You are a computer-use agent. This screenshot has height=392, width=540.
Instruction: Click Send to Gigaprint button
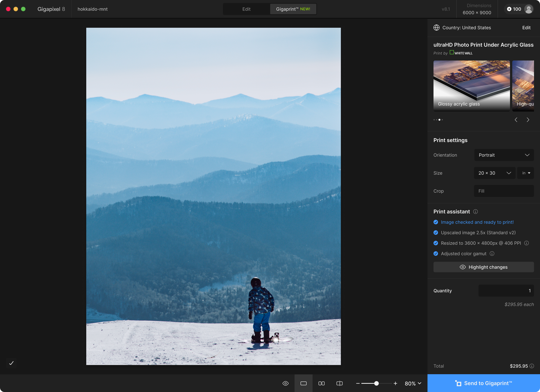pyautogui.click(x=484, y=383)
